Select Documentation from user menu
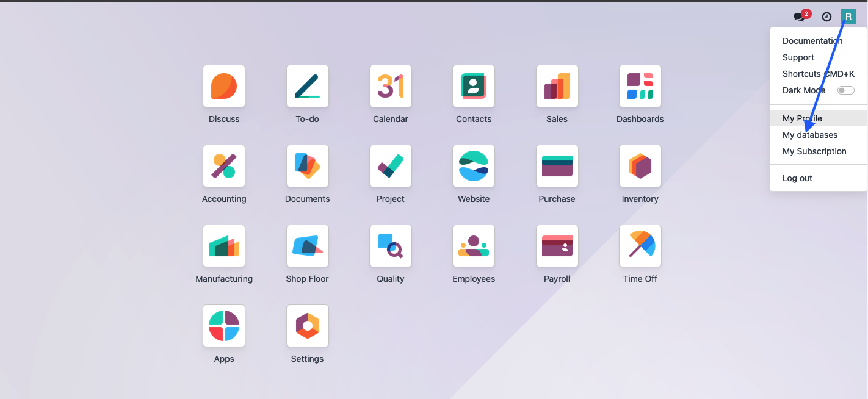868x399 pixels. tap(819, 41)
